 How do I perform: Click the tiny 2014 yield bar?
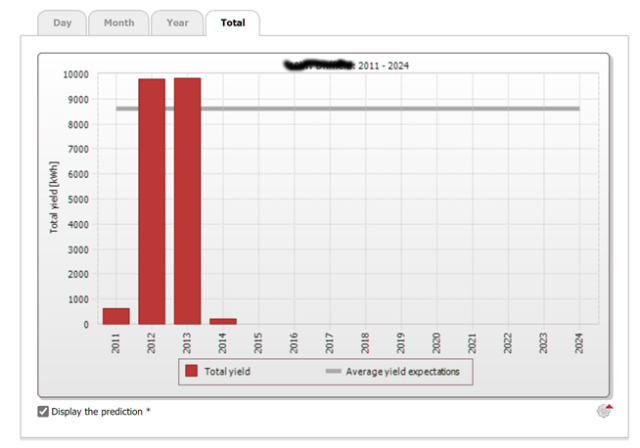click(x=223, y=321)
